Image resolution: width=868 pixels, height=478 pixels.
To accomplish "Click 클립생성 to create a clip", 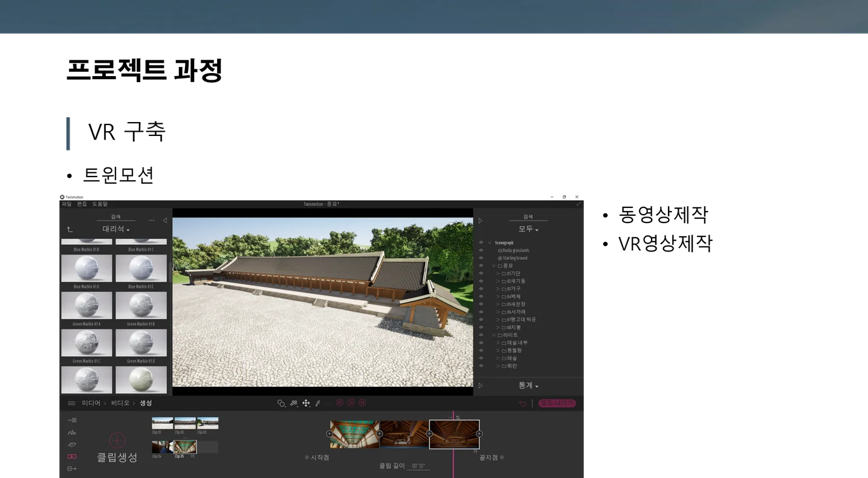I will point(117,457).
